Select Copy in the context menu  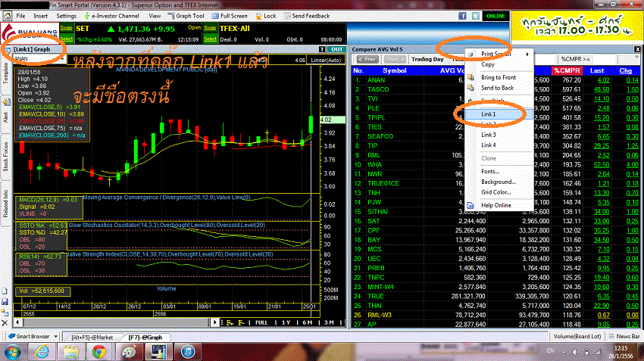click(x=499, y=64)
